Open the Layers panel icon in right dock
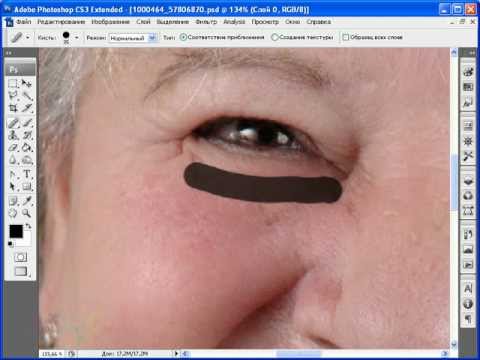480x360 pixels. pos(468,181)
